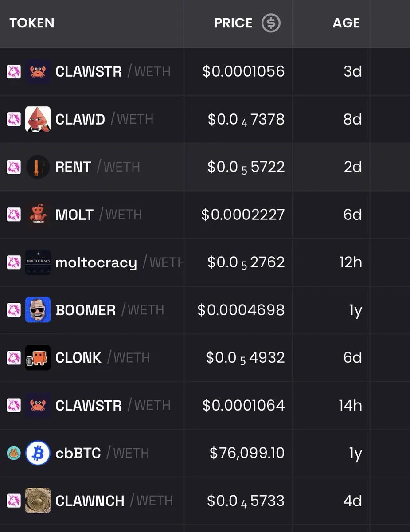Open the CLAWNCH /WETH pair name

point(114,501)
